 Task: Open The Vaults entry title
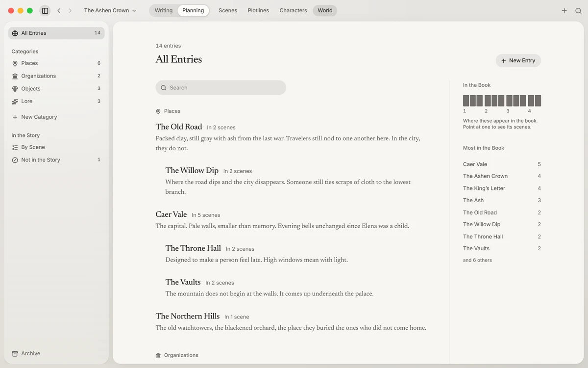(x=183, y=282)
